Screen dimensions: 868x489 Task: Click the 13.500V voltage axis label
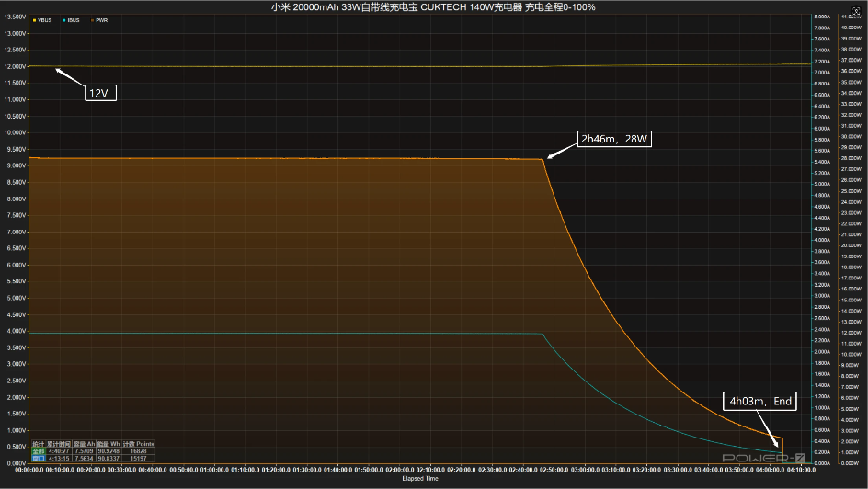click(x=15, y=17)
